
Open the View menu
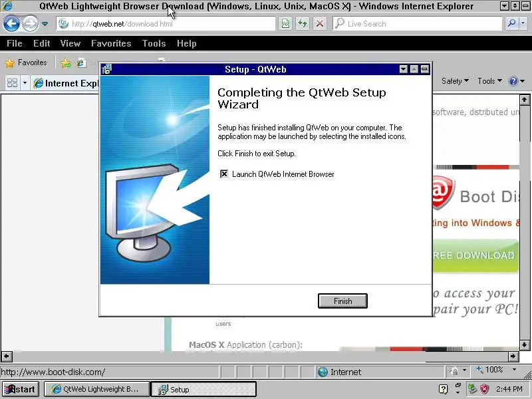(70, 43)
